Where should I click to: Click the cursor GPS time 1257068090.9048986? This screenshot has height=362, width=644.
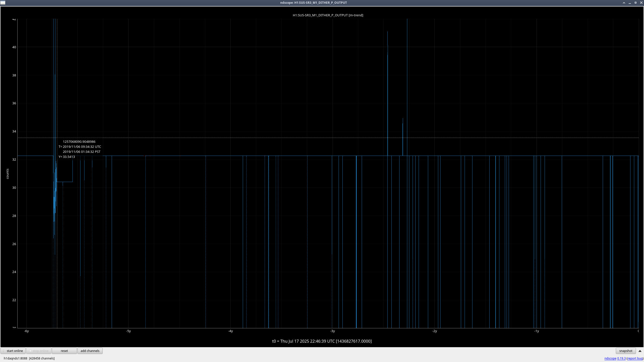79,142
